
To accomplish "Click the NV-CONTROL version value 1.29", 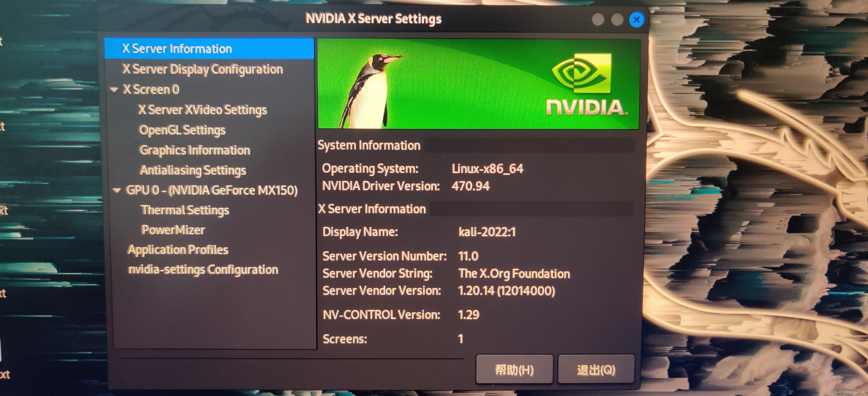I will point(468,315).
